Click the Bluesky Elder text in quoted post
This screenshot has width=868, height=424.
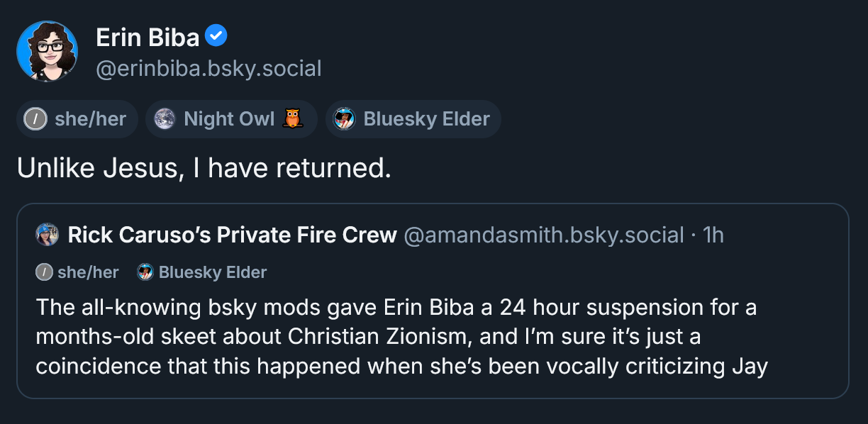[213, 272]
